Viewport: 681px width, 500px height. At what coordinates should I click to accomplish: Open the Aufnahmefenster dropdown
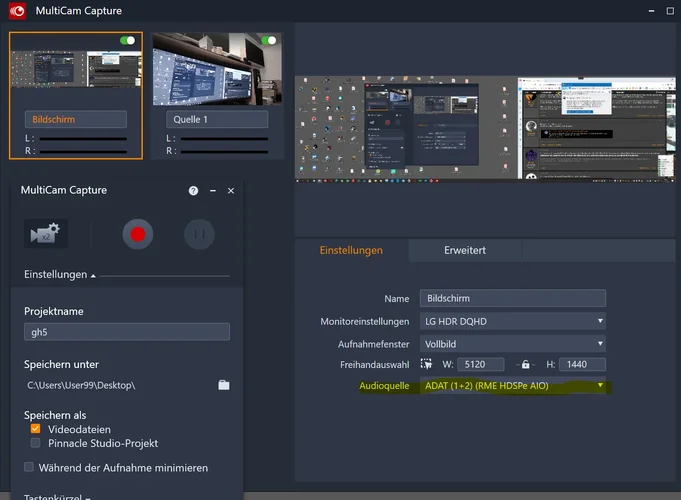point(512,343)
